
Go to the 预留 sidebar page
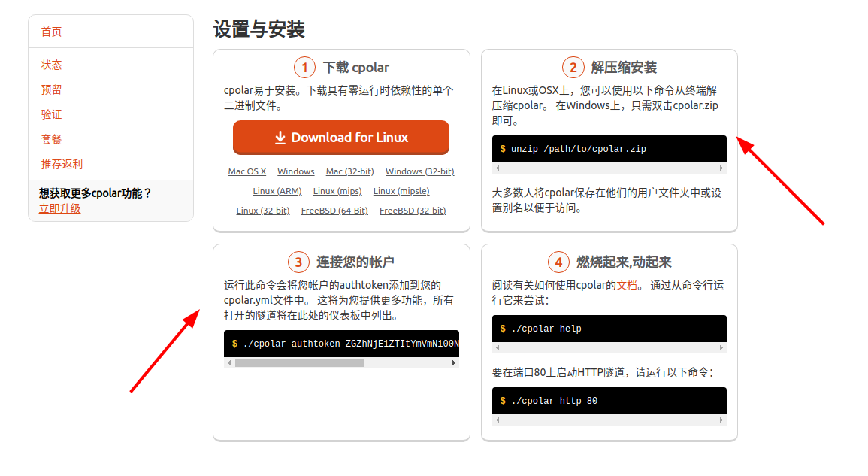(52, 89)
